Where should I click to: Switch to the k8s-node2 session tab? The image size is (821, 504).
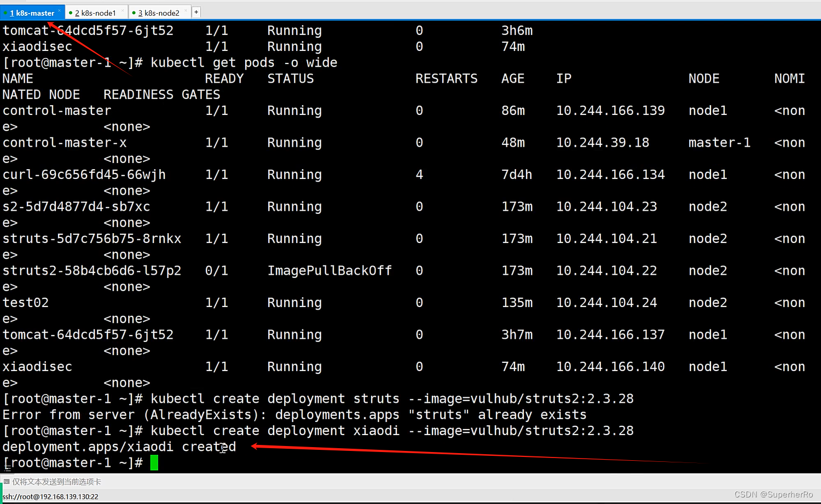pos(159,13)
